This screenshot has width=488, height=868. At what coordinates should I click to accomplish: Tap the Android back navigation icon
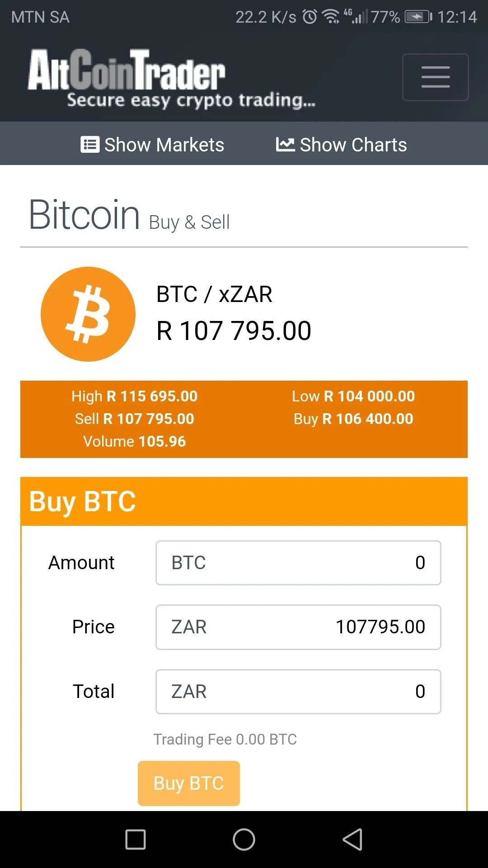pyautogui.click(x=352, y=840)
